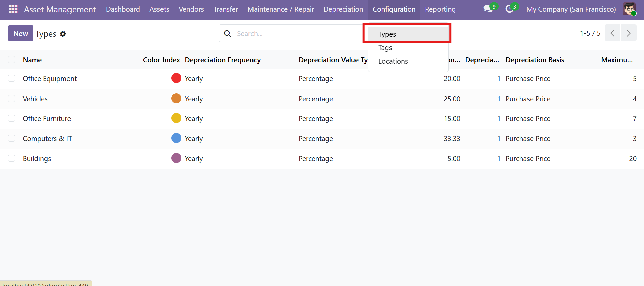This screenshot has height=286, width=644.
Task: Sort by the Depreciation Value Type header
Action: click(333, 60)
